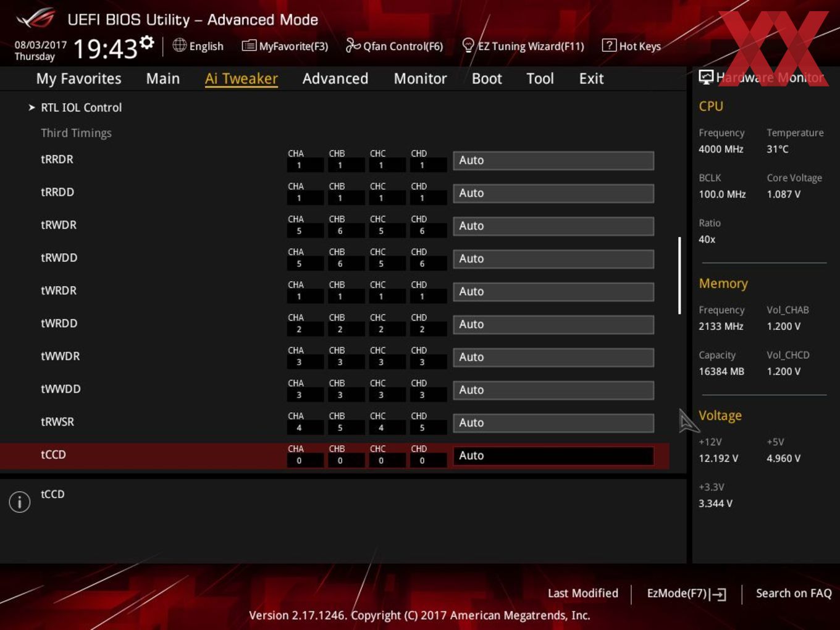The width and height of the screenshot is (840, 630).
Task: Go to the Exit tab
Action: click(x=591, y=78)
